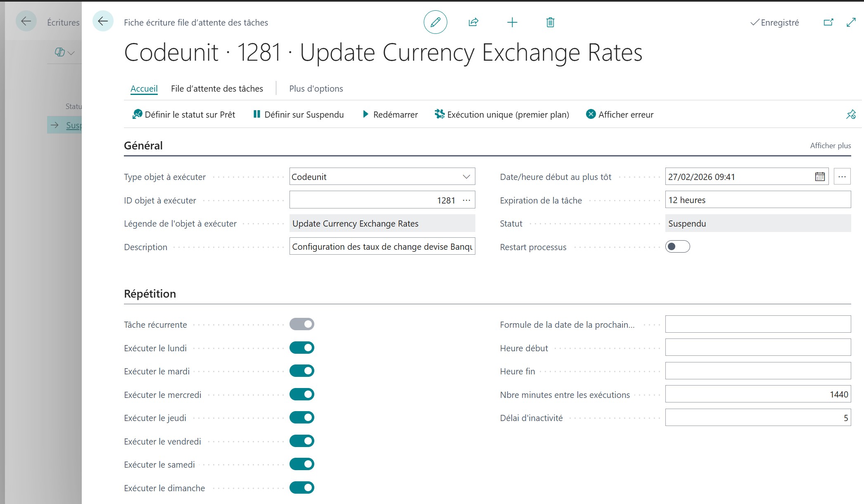Open the Copilot dropdown in left pane

(x=64, y=52)
